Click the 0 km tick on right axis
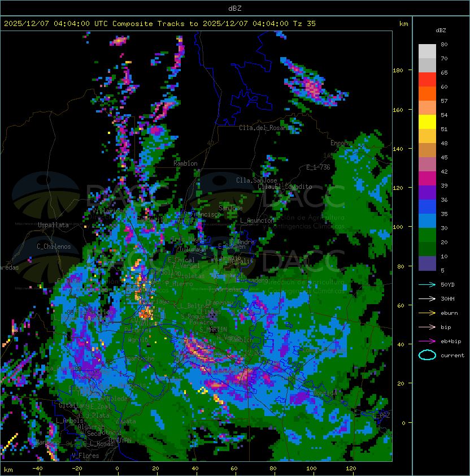This screenshot has width=470, height=476. coord(403,423)
